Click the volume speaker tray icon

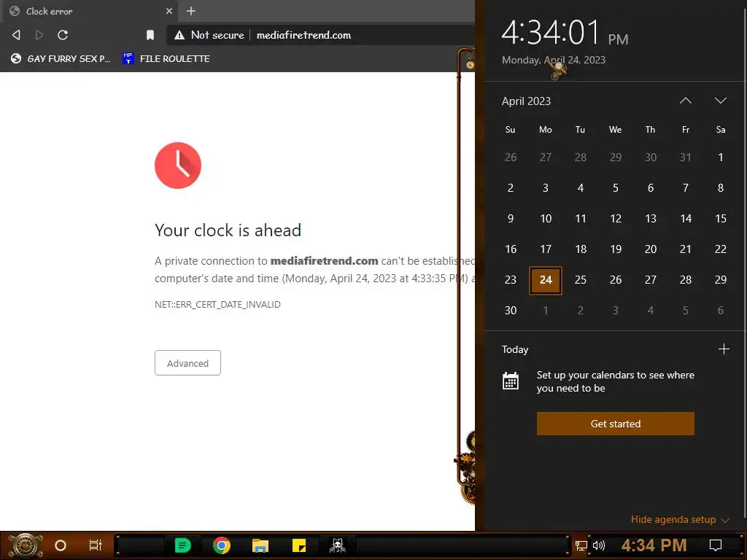[x=598, y=545]
